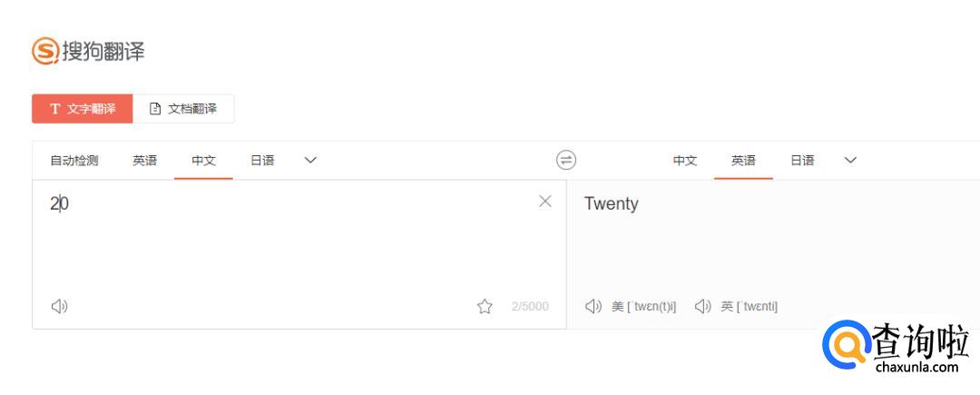Select 英语 as target language

[743, 161]
